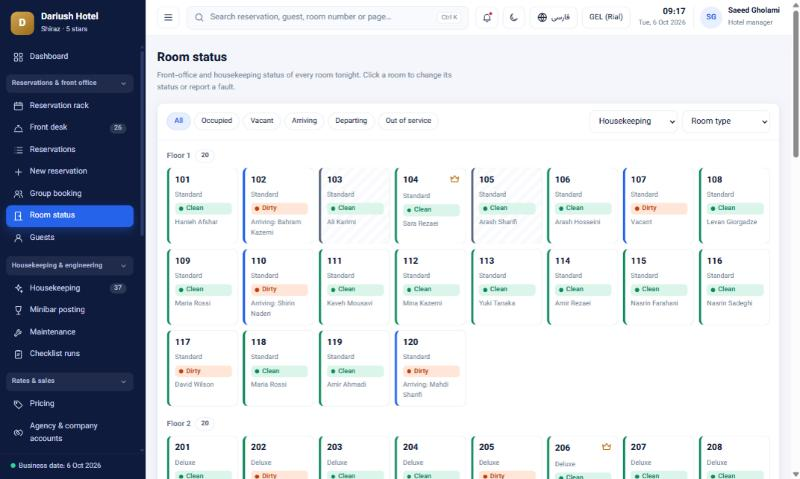
Task: Click the search magnifier icon
Action: click(199, 17)
